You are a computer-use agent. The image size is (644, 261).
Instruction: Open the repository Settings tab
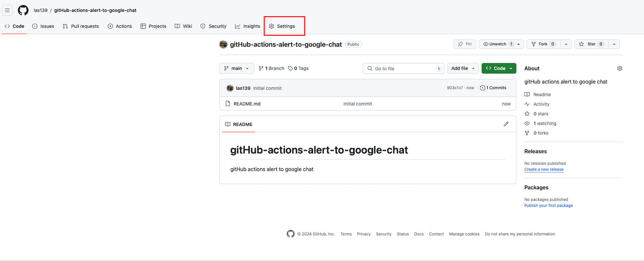[x=282, y=26]
